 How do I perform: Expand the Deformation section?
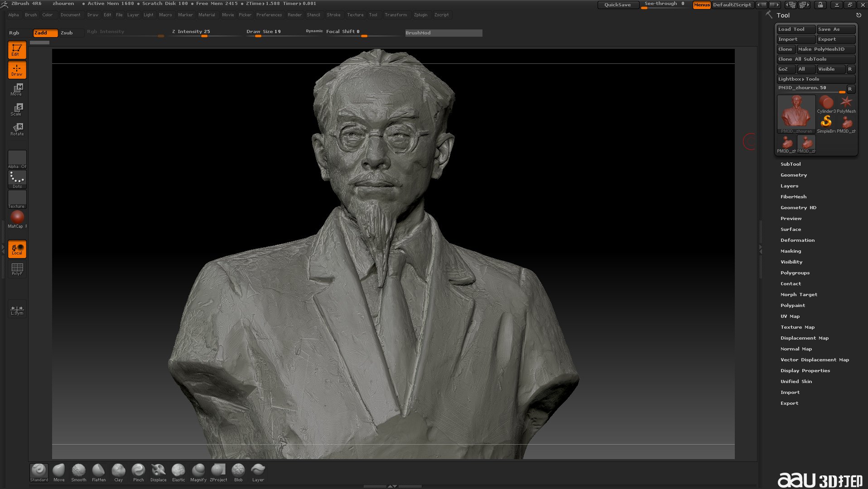[x=797, y=240]
